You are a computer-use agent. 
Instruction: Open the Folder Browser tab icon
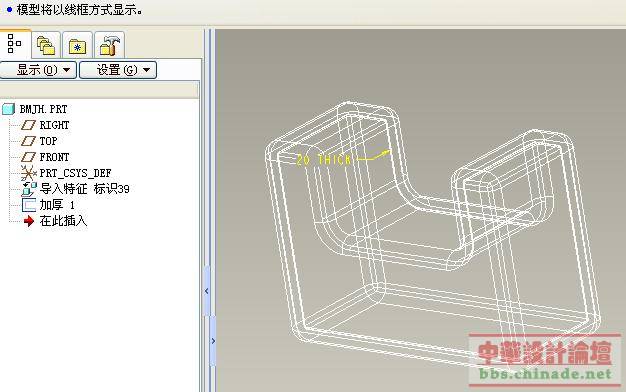pyautogui.click(x=46, y=45)
